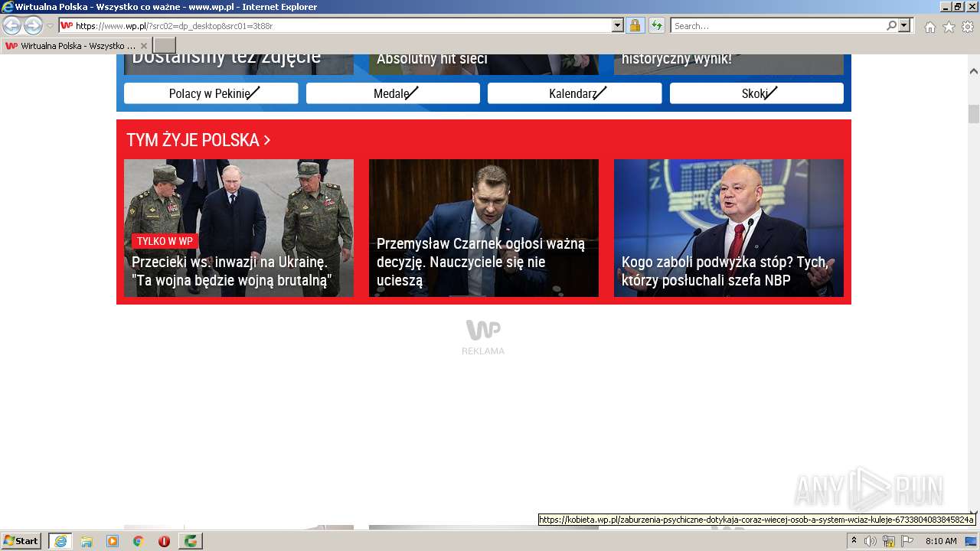Go back with the Back arrow button
The image size is (980, 551).
coord(11,26)
